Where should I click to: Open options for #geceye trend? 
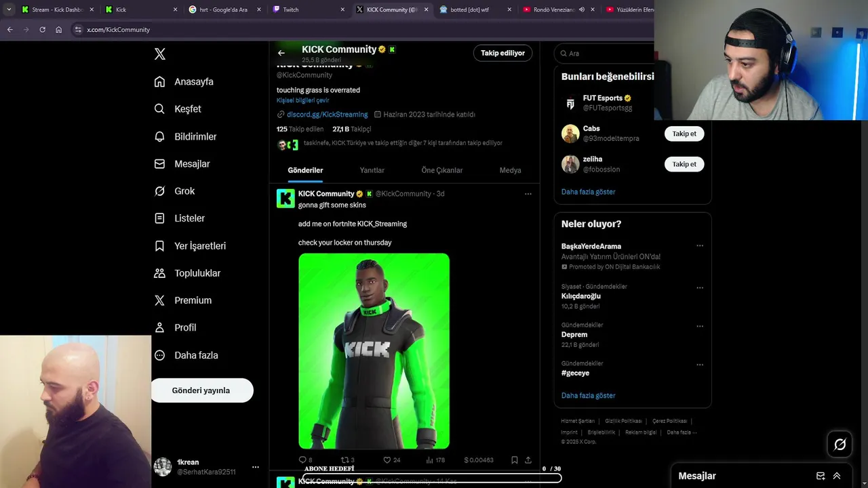point(700,365)
